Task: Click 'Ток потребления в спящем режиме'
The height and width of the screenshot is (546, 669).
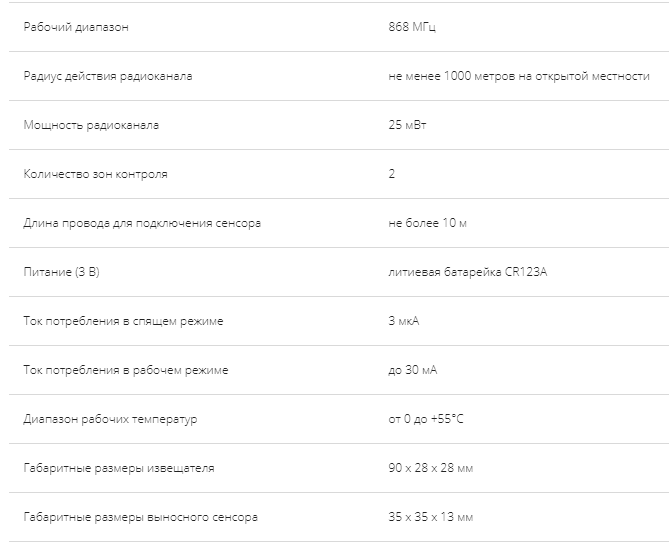Action: pos(123,321)
